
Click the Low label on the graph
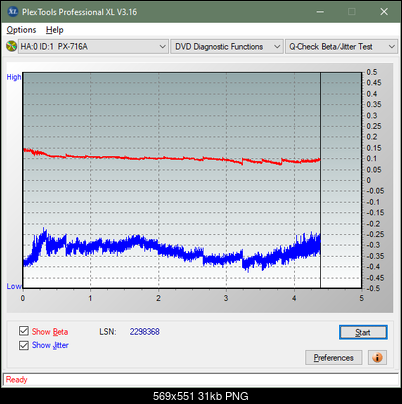point(14,286)
